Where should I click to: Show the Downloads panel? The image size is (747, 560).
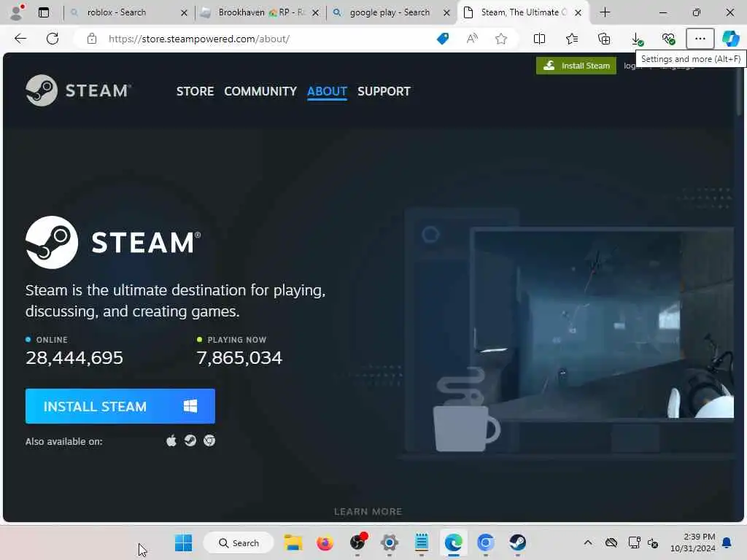636,39
